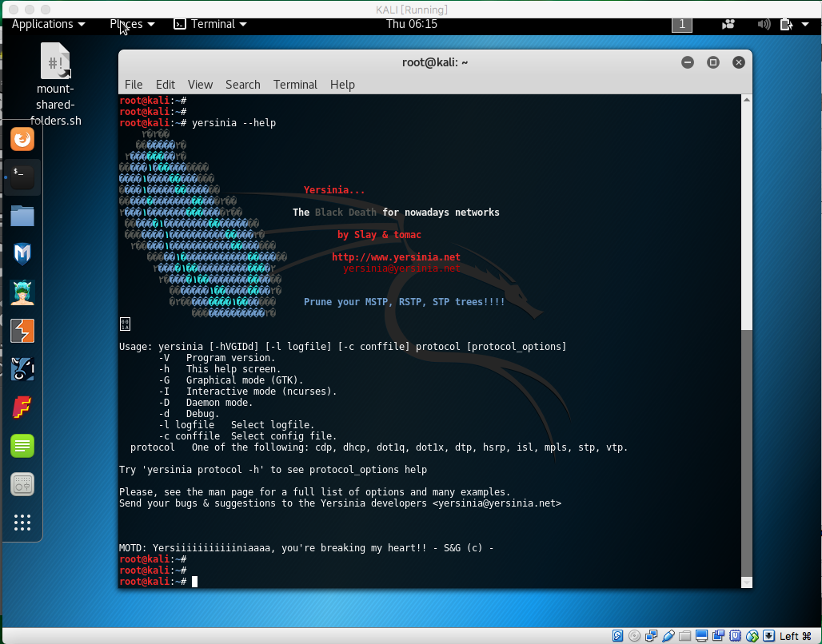Click 'Prune your MSTP, RSTP, STP trees!!!!' text
Image resolution: width=822 pixels, height=644 pixels.
(404, 302)
